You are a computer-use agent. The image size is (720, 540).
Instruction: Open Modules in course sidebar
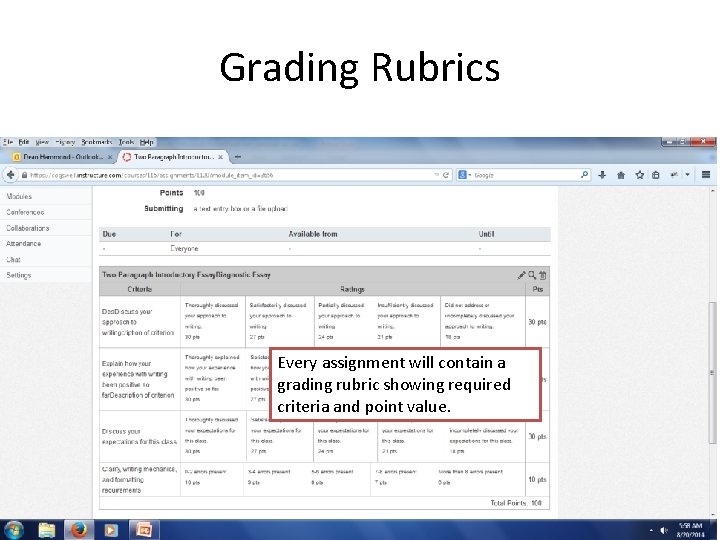(19, 196)
